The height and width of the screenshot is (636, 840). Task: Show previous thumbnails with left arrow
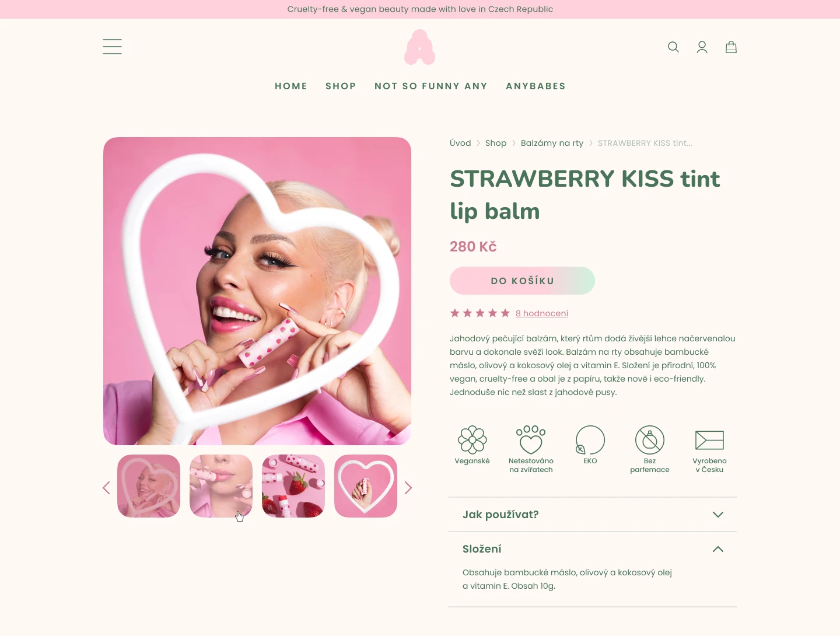point(106,488)
